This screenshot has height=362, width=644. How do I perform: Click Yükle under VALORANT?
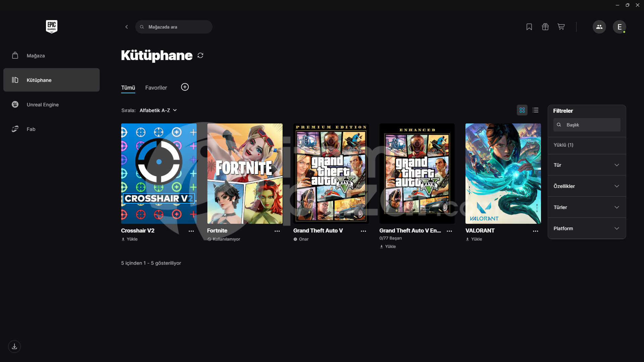point(474,239)
